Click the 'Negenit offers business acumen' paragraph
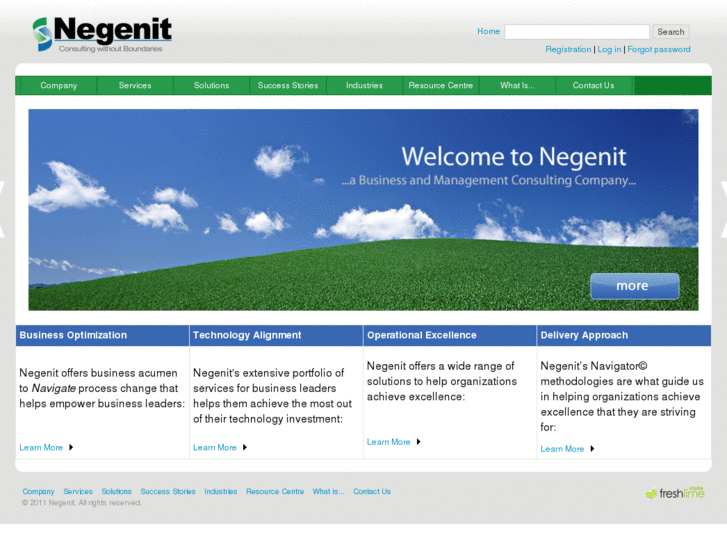Image resolution: width=727 pixels, height=545 pixels. [102, 388]
